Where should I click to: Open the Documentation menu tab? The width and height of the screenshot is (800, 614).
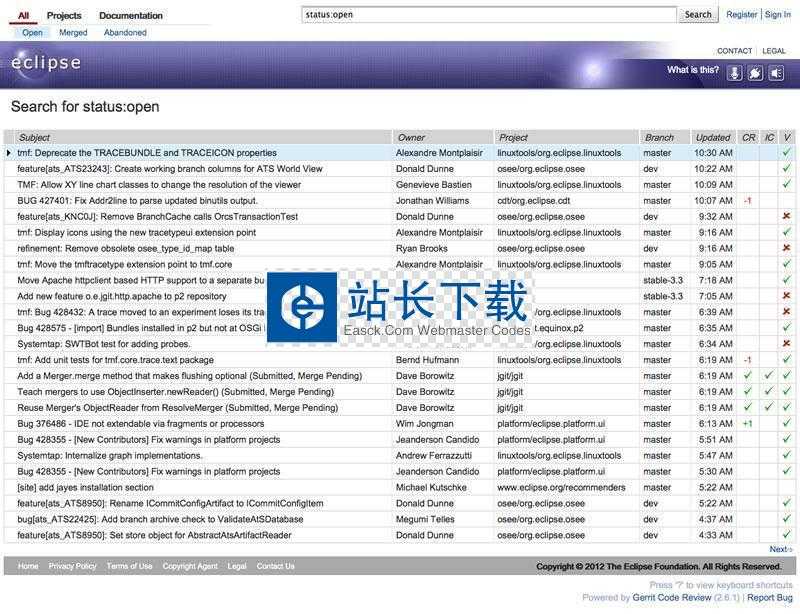pyautogui.click(x=130, y=16)
